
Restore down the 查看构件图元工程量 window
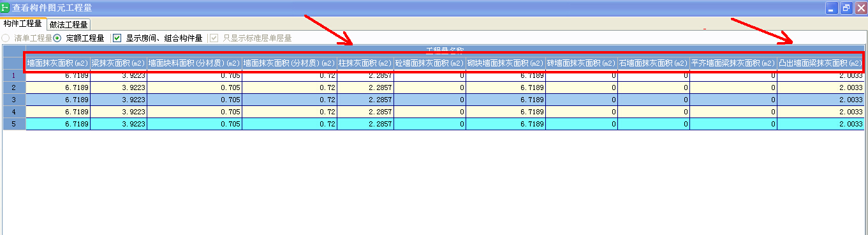pyautogui.click(x=846, y=8)
